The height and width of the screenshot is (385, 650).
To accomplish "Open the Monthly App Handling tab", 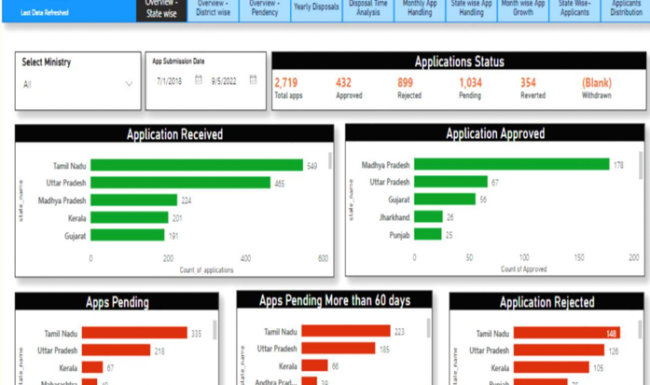I will tap(420, 9).
